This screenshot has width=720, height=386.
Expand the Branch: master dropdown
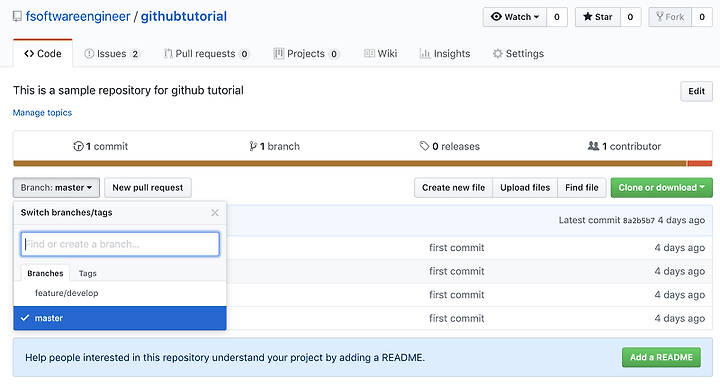click(x=56, y=188)
